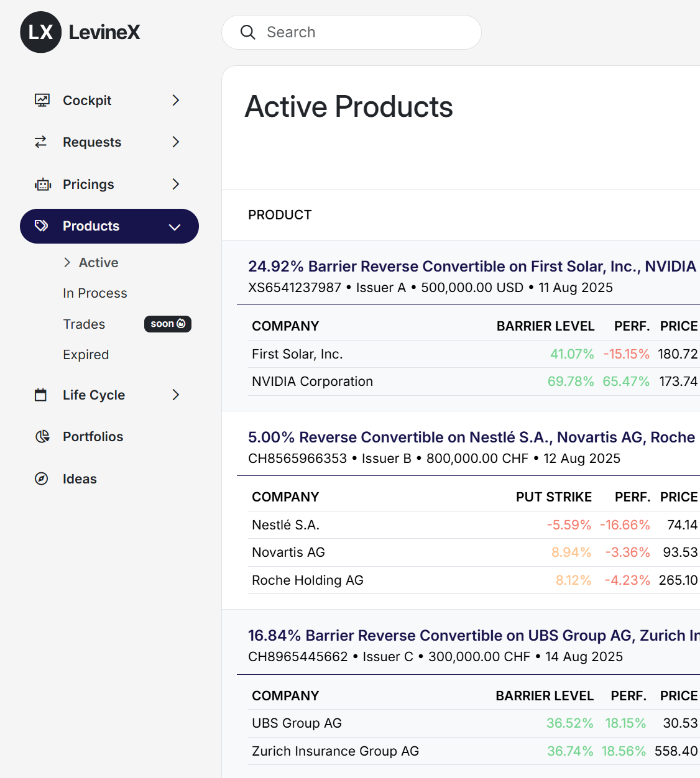Open Ideas via the compass icon
Viewport: 700px width, 778px height.
pyautogui.click(x=41, y=478)
